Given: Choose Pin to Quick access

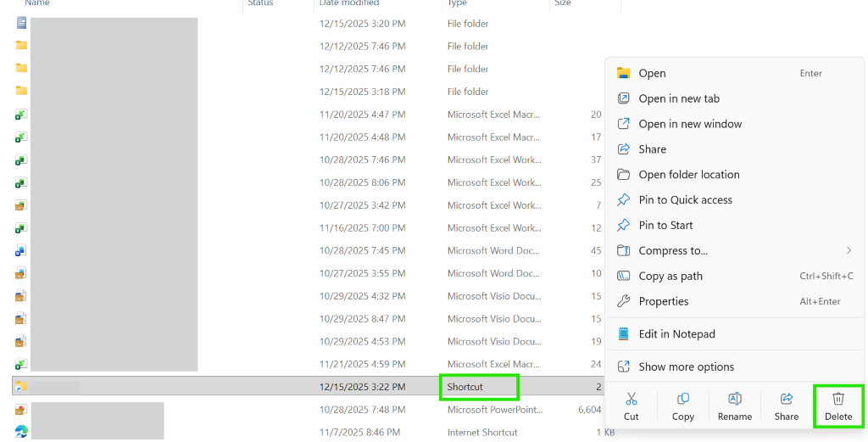Looking at the screenshot, I should coord(735,200).
